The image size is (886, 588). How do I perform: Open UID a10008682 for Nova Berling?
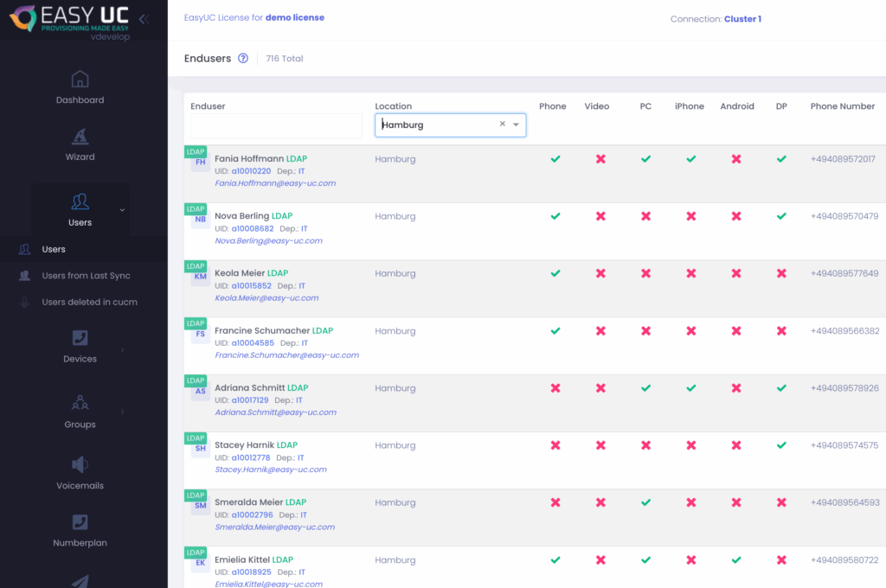[x=251, y=229]
